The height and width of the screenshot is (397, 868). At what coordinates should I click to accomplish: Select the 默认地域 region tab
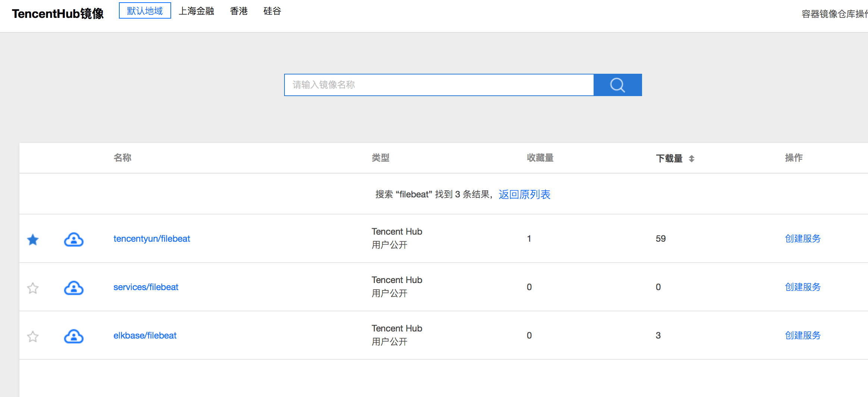(x=145, y=11)
